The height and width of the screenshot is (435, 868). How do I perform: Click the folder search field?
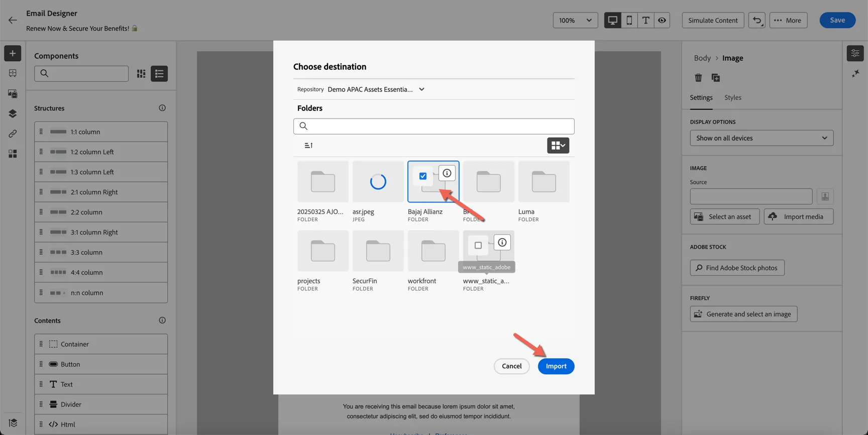434,126
